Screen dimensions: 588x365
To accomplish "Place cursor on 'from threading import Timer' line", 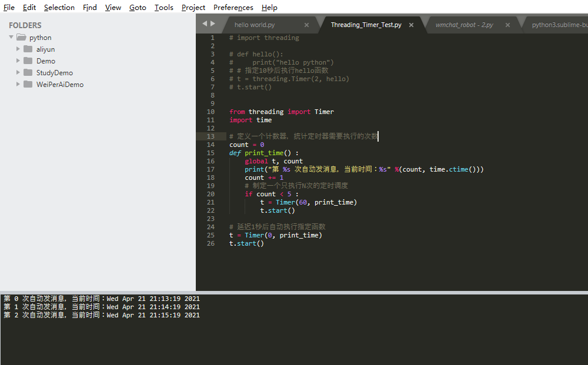I will coord(281,112).
